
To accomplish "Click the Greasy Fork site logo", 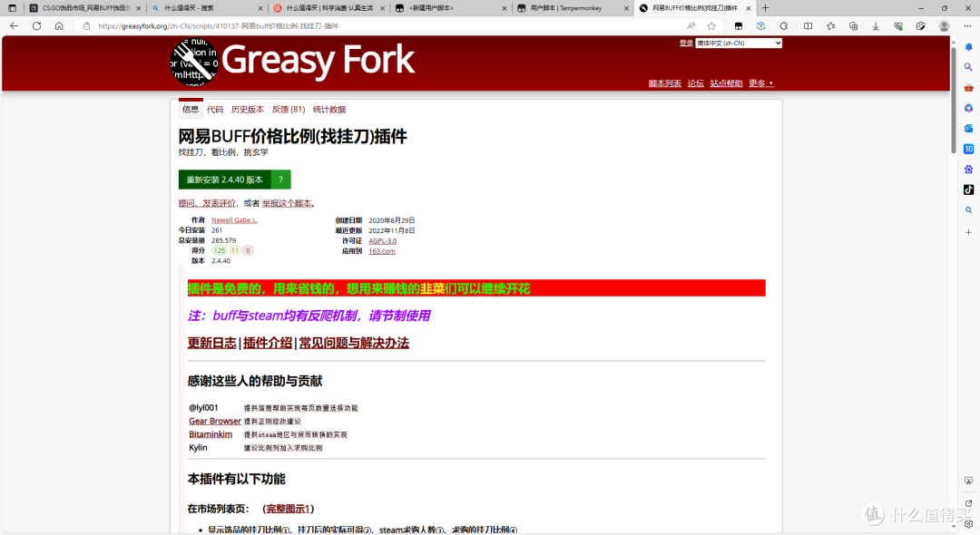I will (x=292, y=61).
